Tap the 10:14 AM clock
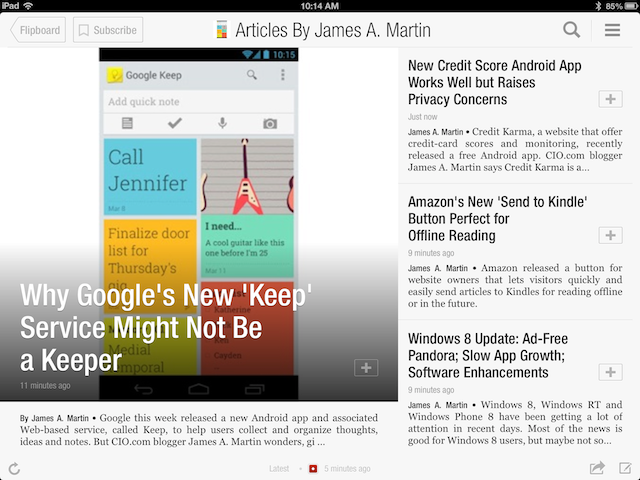This screenshot has width=640, height=480. pos(320,6)
